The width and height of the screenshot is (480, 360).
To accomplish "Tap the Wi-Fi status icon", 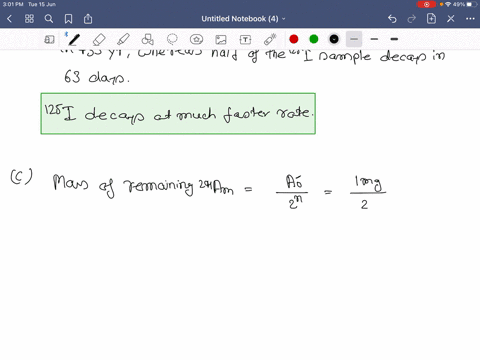I will point(448,4).
